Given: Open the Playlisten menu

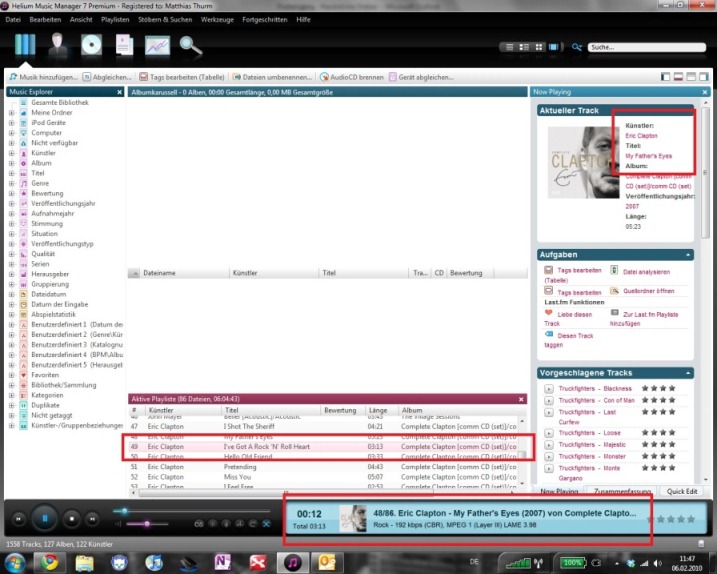Looking at the screenshot, I should tap(115, 20).
